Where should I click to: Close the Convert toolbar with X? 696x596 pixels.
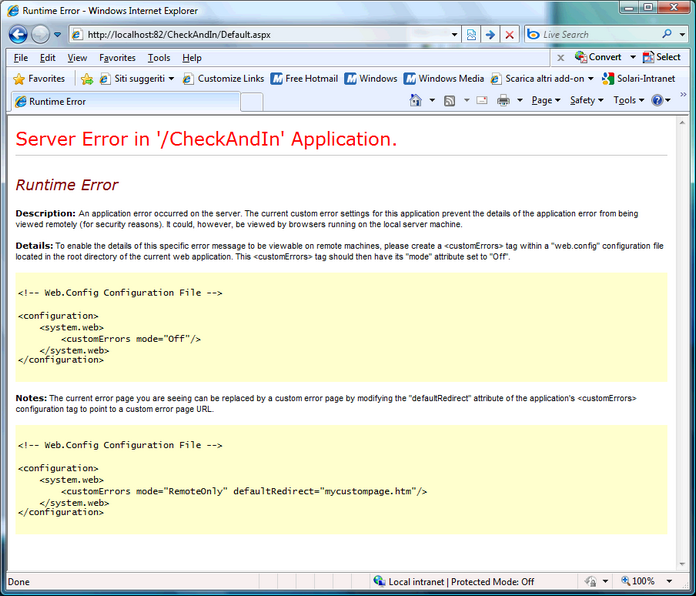[561, 58]
